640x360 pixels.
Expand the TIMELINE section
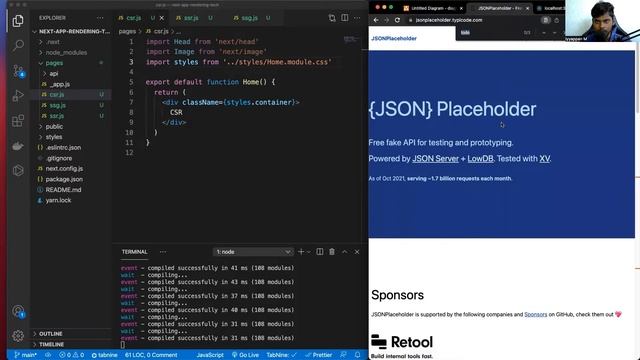(x=71, y=344)
